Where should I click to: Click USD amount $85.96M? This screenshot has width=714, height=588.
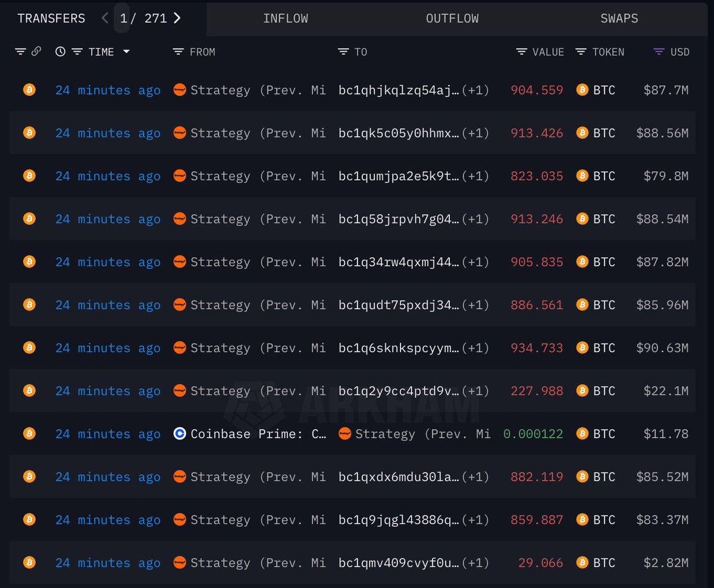[x=662, y=305]
